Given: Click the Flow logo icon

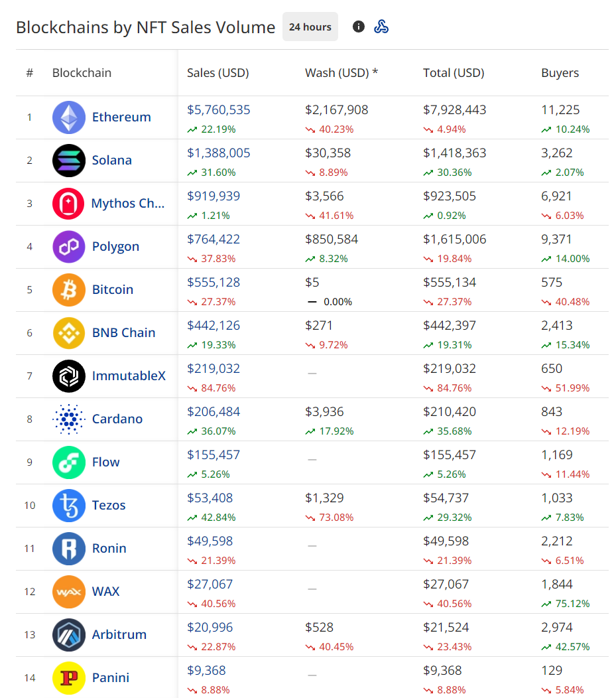Looking at the screenshot, I should tap(69, 462).
